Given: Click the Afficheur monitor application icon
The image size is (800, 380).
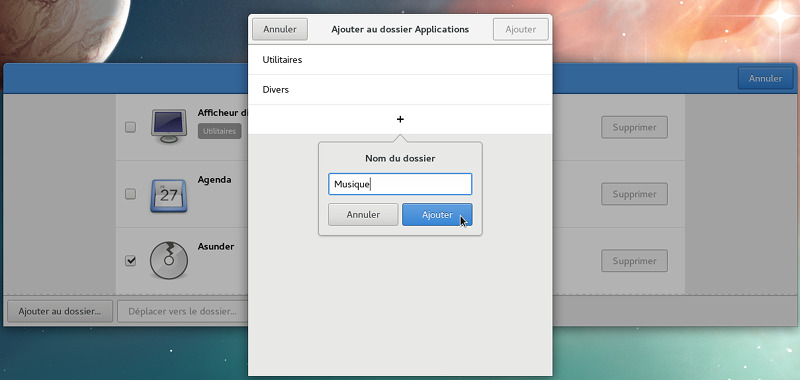Looking at the screenshot, I should pyautogui.click(x=168, y=126).
